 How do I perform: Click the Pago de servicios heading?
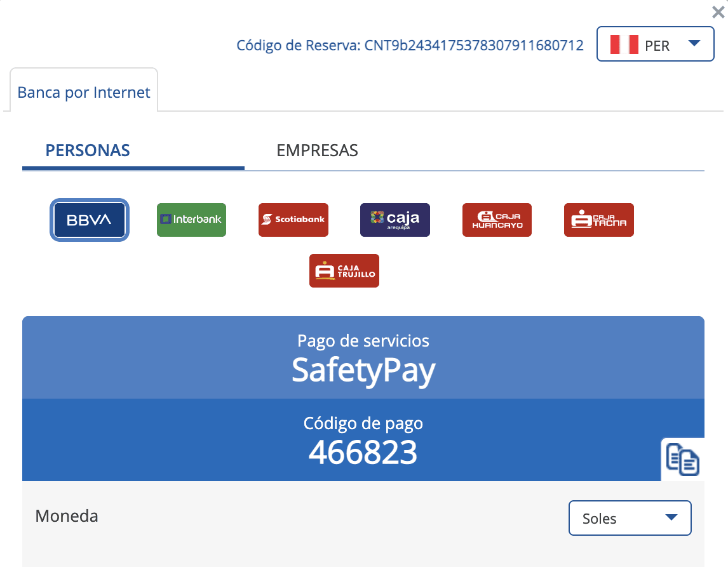[x=363, y=341]
